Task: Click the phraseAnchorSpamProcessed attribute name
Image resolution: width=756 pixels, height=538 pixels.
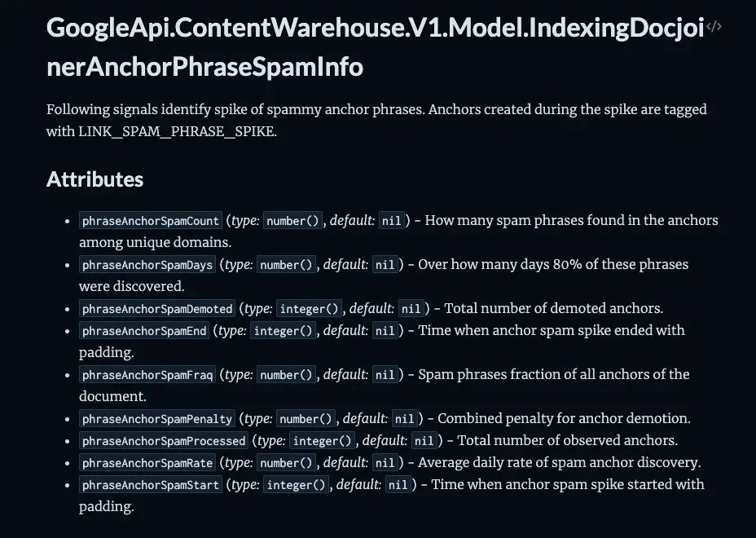Action: pos(164,440)
